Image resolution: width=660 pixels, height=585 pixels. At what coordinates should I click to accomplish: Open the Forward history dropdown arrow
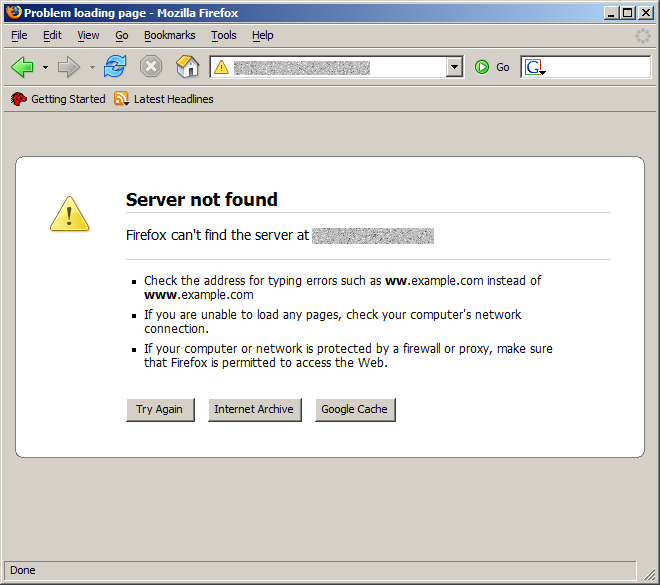pos(92,67)
